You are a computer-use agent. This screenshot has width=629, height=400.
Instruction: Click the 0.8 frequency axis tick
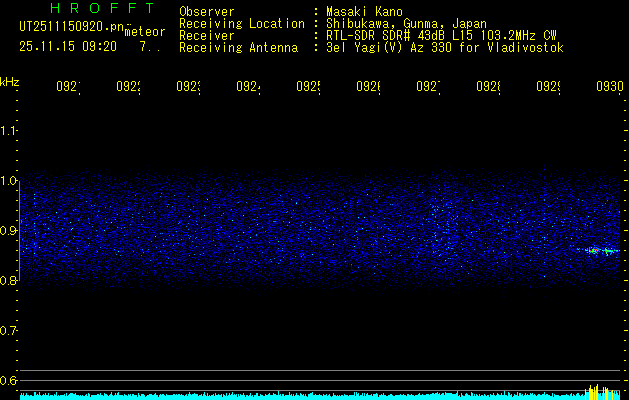point(10,281)
